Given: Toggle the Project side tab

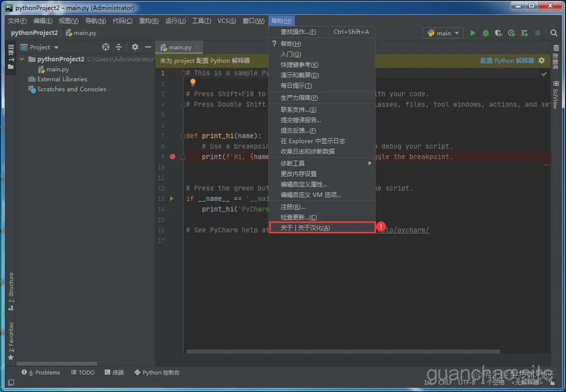Looking at the screenshot, I should tap(11, 57).
